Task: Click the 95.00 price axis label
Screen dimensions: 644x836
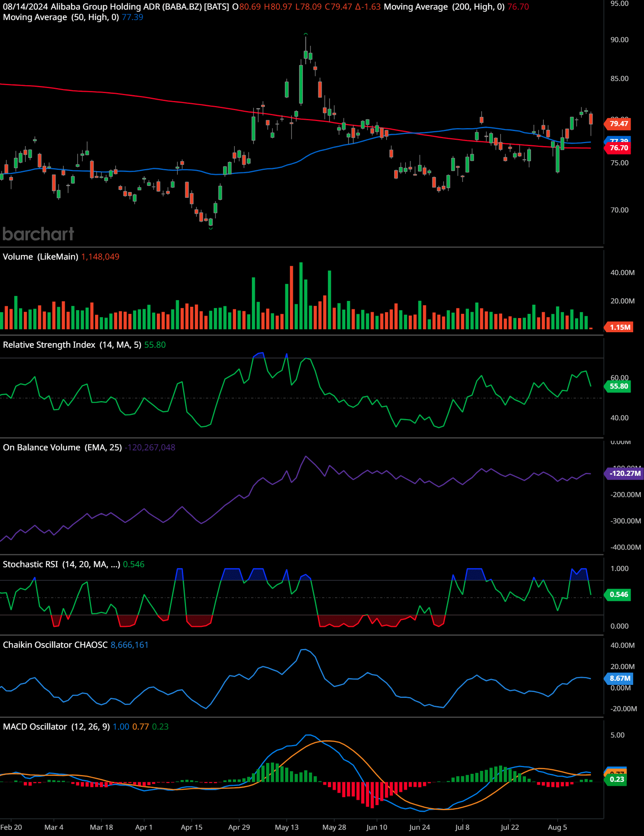Action: (619, 4)
